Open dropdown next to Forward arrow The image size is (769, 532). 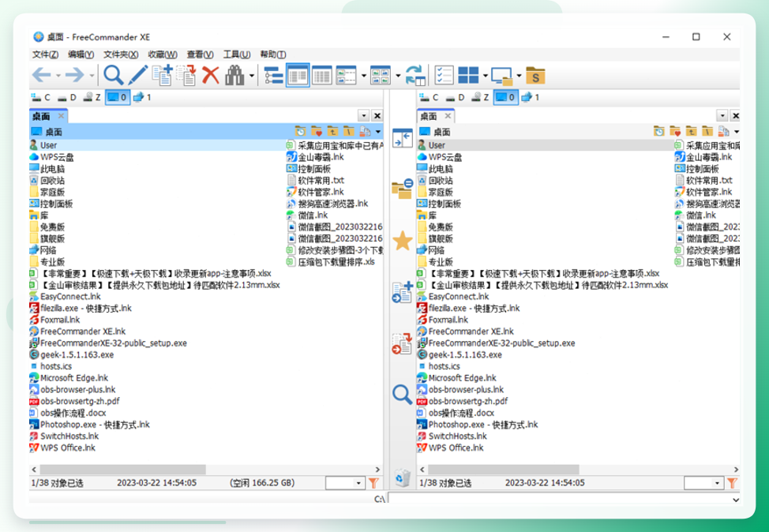92,76
